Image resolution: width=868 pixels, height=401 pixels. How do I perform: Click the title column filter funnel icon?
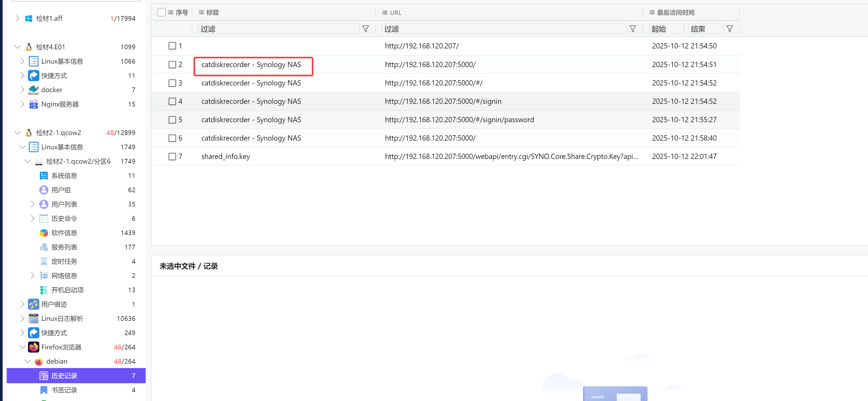click(365, 29)
